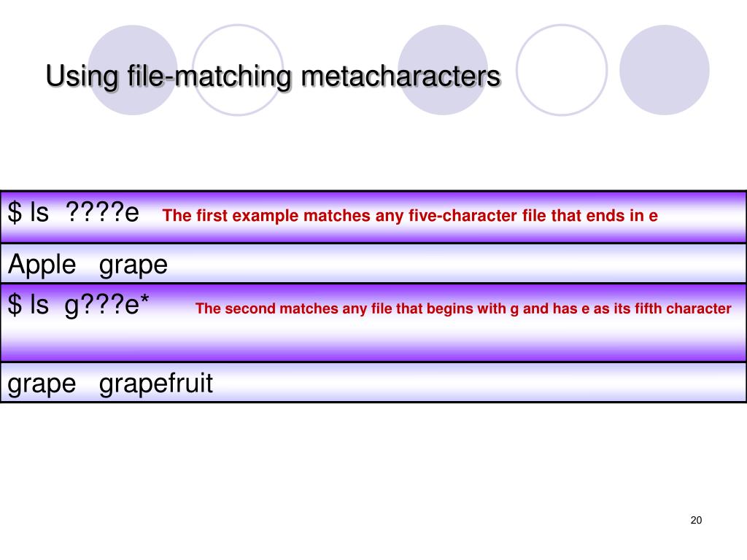
Task: Click 'grape' in the first output row
Action: pyautogui.click(x=133, y=265)
